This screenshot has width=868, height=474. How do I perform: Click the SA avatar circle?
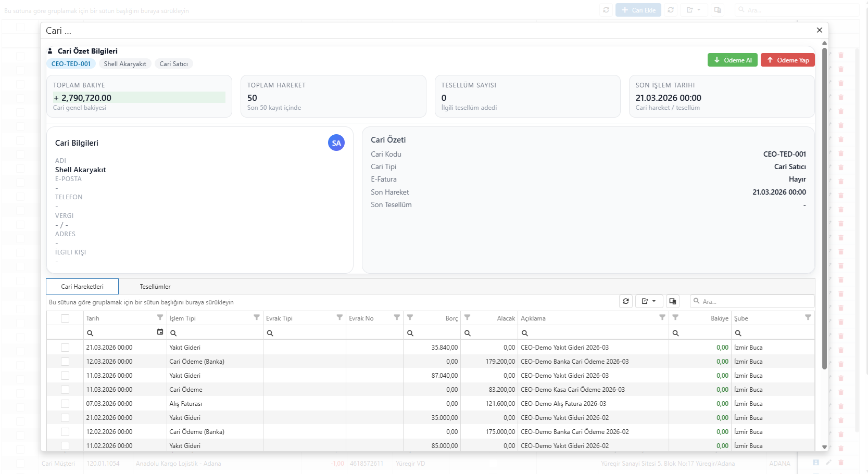[336, 143]
